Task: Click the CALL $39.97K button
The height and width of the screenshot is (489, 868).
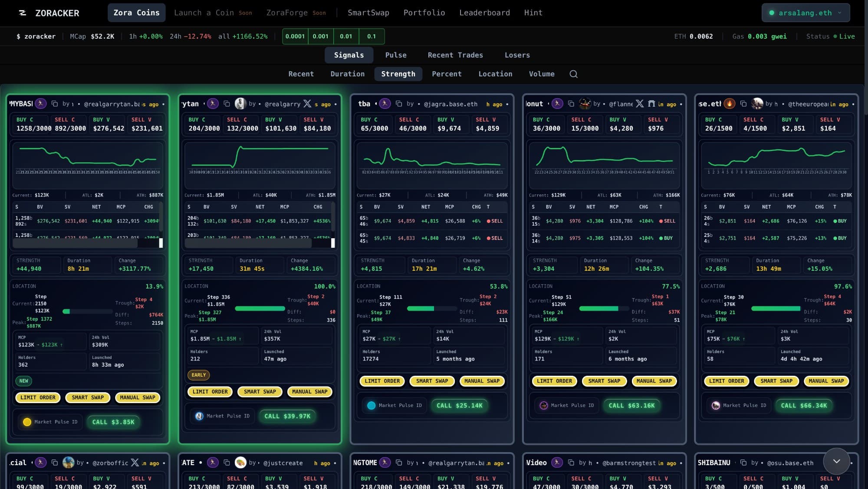Action: 287,416
